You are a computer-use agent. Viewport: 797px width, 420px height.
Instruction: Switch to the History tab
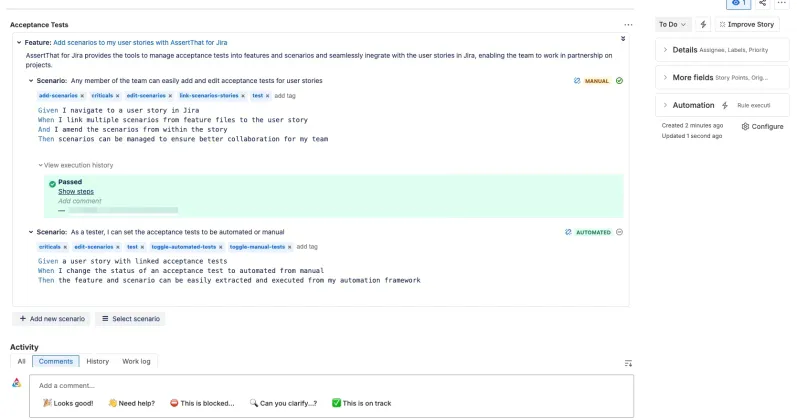(x=98, y=362)
